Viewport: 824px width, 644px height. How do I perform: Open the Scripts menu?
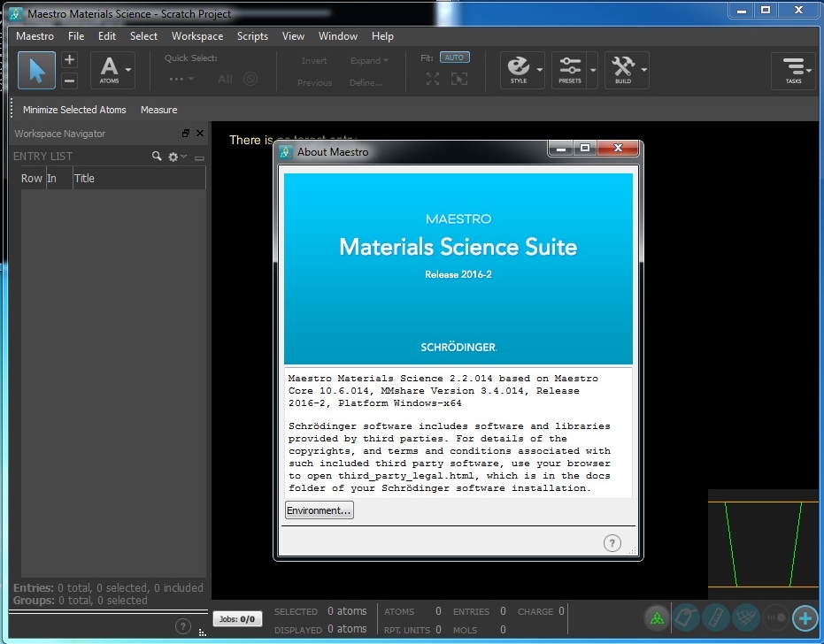pos(252,36)
